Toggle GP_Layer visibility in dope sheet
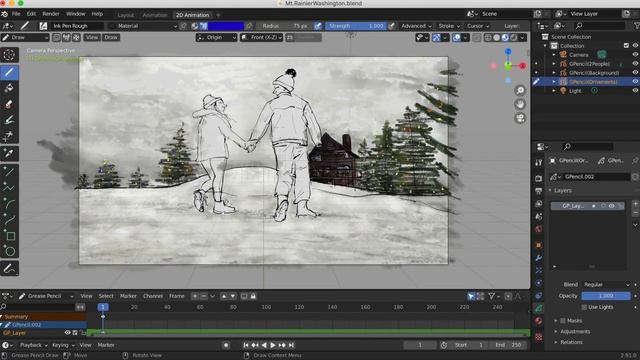Image resolution: width=640 pixels, height=360 pixels. [x=67, y=333]
